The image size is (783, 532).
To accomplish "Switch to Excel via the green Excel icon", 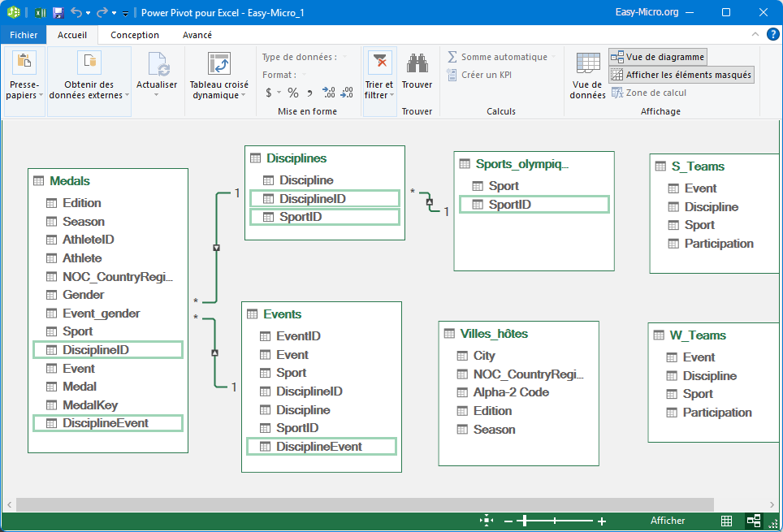I will (x=40, y=13).
